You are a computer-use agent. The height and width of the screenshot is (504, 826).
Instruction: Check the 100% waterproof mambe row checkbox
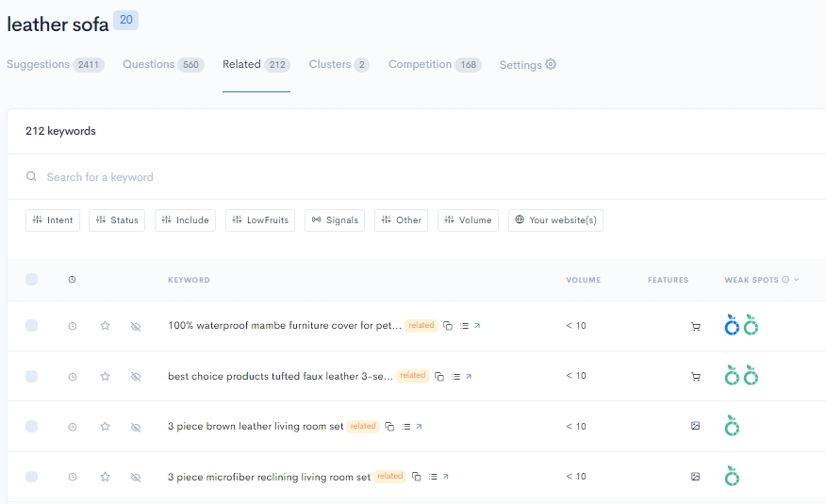tap(32, 326)
